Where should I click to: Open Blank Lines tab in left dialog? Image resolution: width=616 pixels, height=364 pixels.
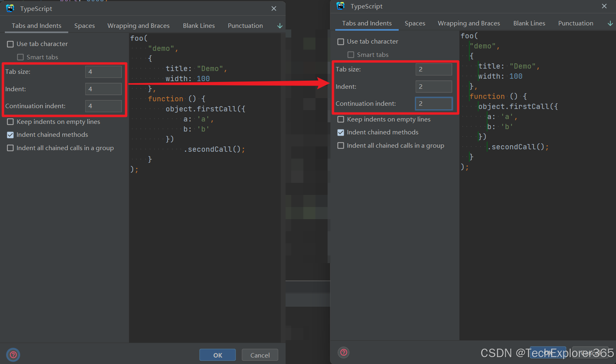(199, 26)
